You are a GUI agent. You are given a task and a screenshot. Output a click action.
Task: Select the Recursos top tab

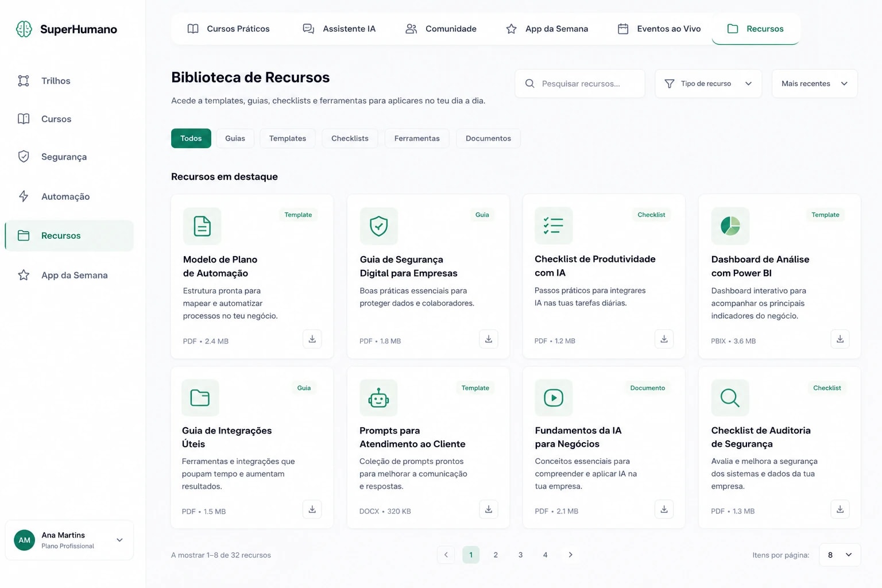(x=756, y=29)
